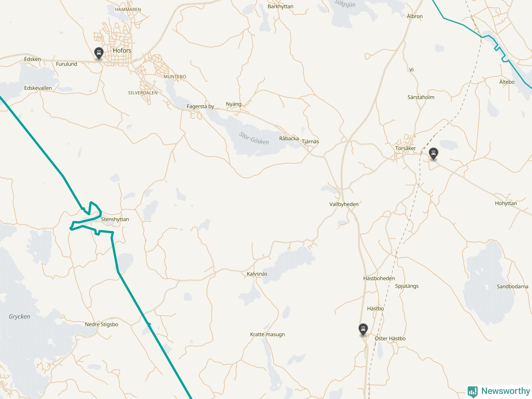Click the Vallbyheden place label
This screenshot has height=399, width=532.
tap(344, 204)
